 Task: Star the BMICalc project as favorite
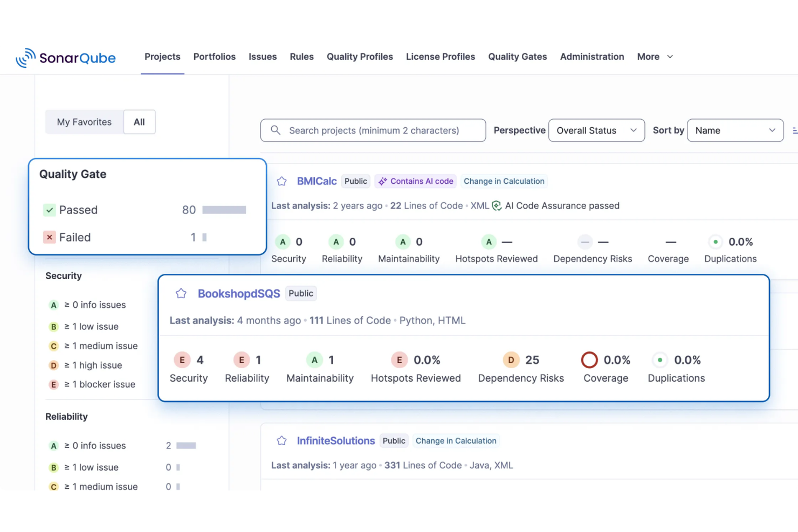pos(281,181)
